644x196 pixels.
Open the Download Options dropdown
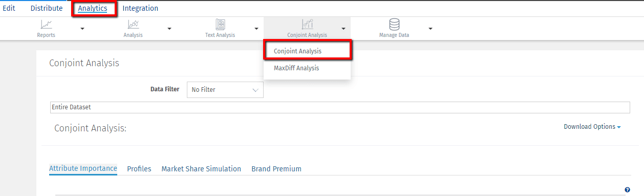click(592, 127)
